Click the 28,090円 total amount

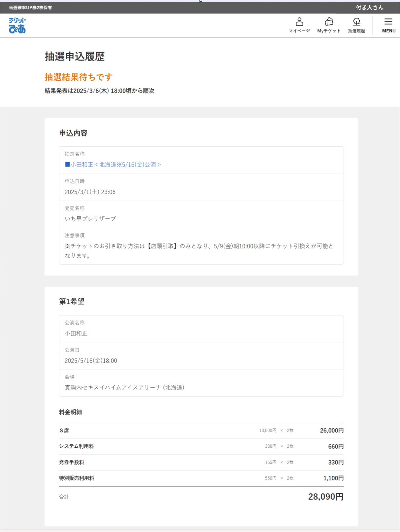click(x=326, y=497)
